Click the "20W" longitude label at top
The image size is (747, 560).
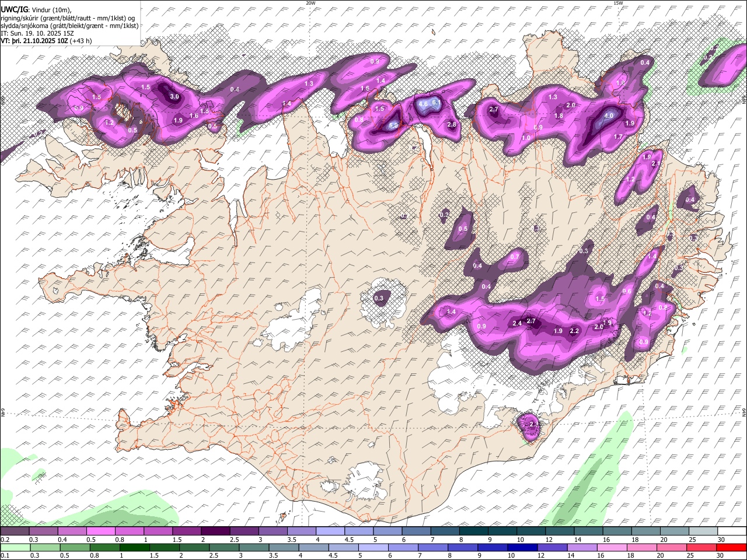(310, 3)
